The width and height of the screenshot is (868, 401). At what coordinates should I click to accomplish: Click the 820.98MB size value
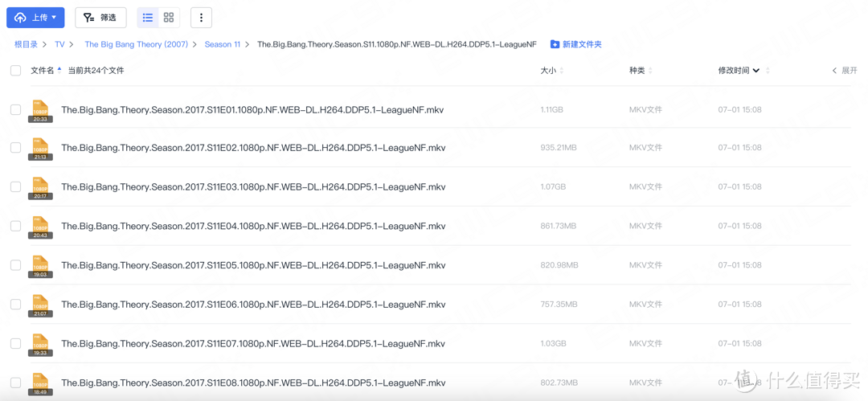coord(559,265)
